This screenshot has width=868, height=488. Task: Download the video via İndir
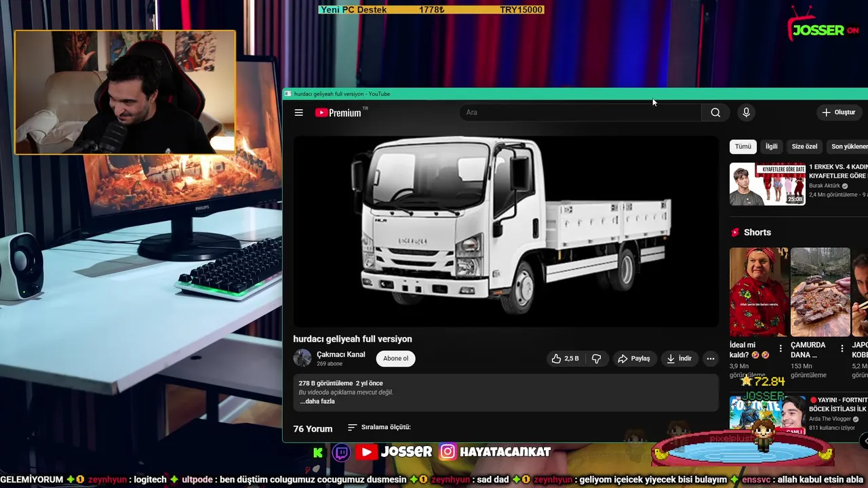[679, 359]
